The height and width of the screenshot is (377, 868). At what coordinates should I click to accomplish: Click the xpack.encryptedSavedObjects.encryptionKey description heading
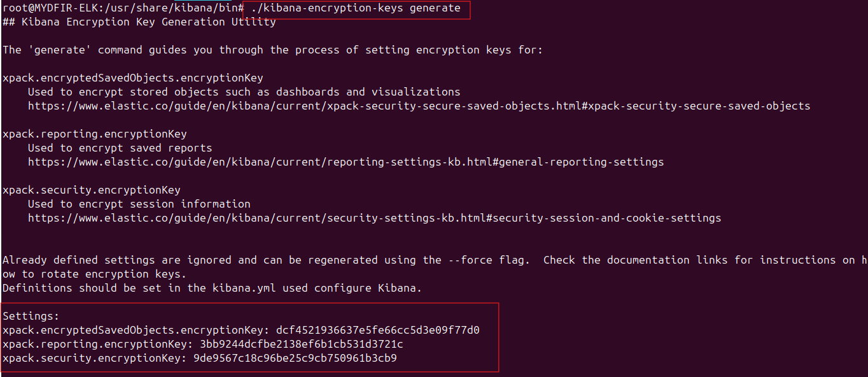point(132,78)
